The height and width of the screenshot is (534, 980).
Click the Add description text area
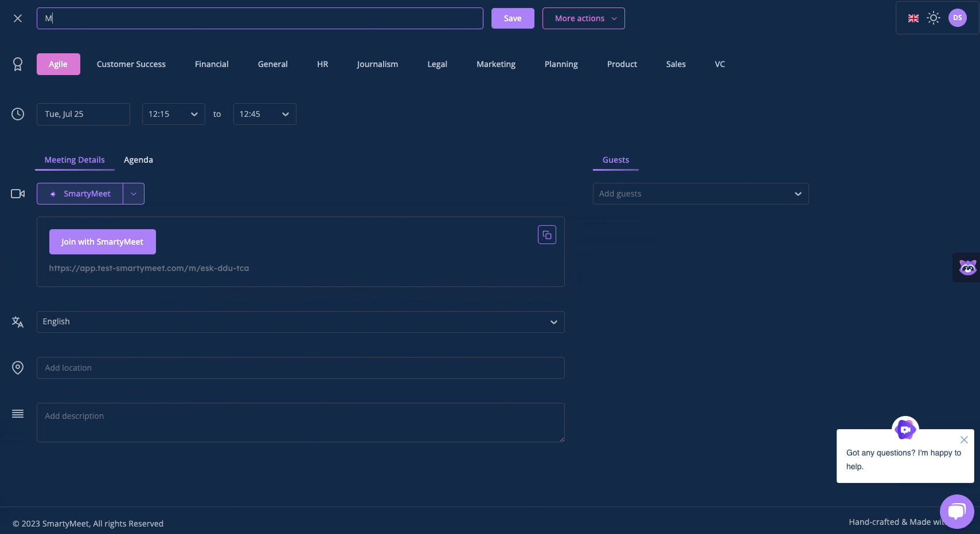[x=300, y=423]
